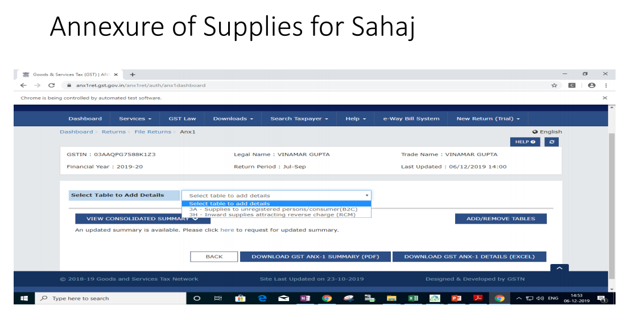The width and height of the screenshot is (644, 334).
Task: Choose the highlighted Select table to add details option
Action: click(276, 203)
